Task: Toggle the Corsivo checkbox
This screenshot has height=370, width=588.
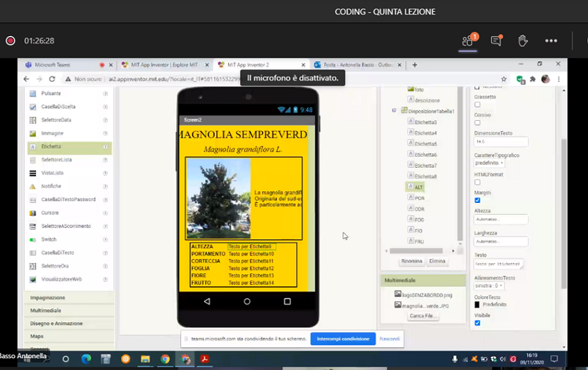Action: click(x=477, y=123)
